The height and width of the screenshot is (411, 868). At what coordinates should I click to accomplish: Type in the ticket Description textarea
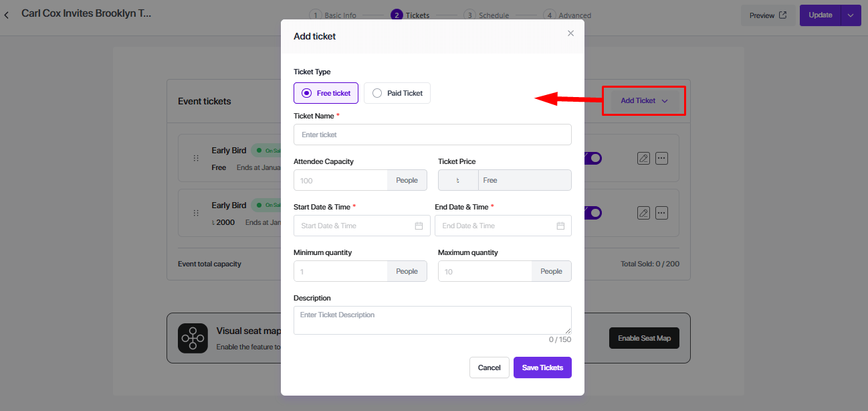432,320
